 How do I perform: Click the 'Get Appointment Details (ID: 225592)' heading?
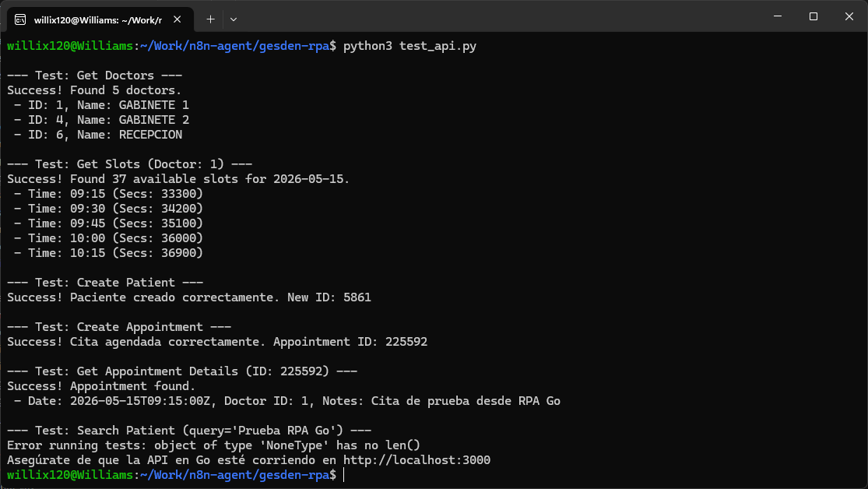182,371
